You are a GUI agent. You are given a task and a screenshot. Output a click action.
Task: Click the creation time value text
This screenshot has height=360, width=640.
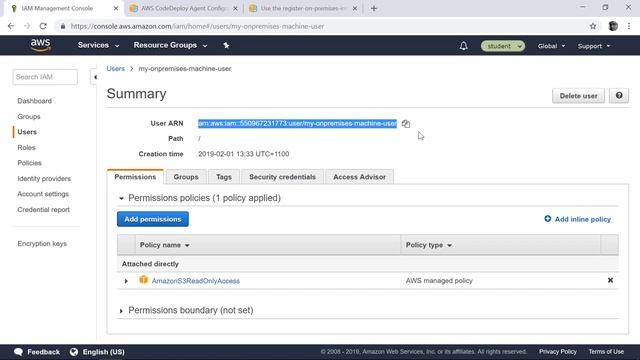(x=244, y=154)
